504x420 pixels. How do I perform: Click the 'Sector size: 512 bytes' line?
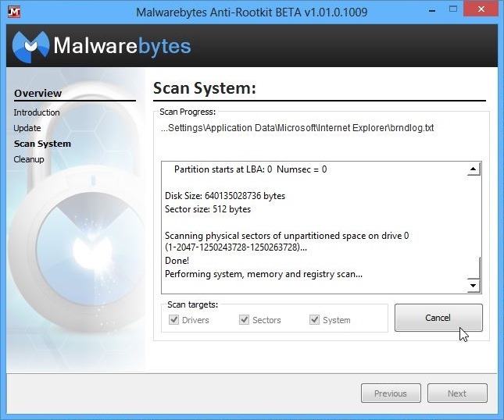click(208, 209)
